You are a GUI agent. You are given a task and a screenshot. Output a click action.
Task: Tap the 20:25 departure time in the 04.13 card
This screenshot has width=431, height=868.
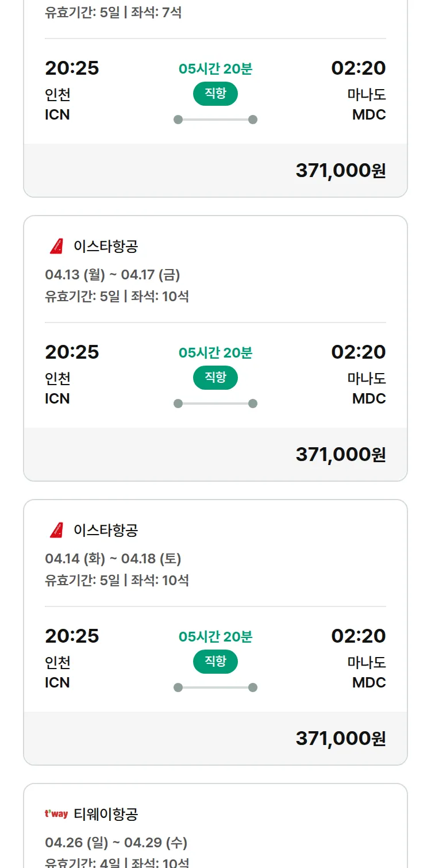72,352
